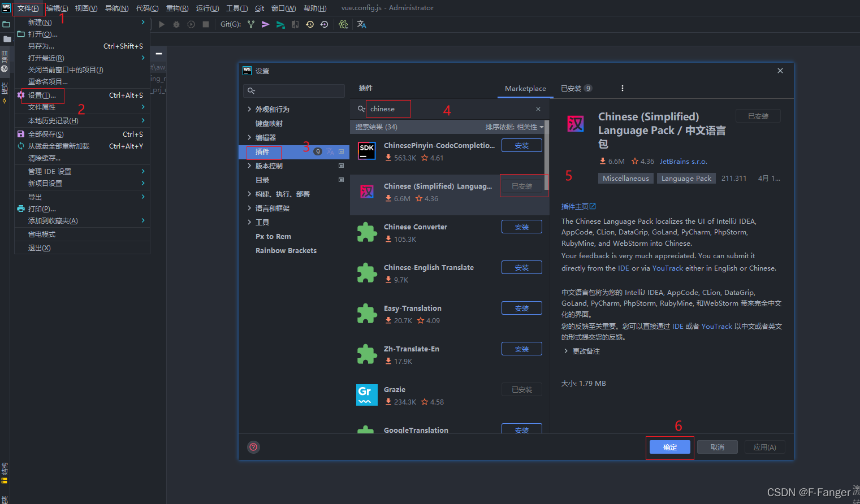Install the ChinesePinyin-CodeCompletion plugin
The image size is (860, 504).
click(522, 145)
